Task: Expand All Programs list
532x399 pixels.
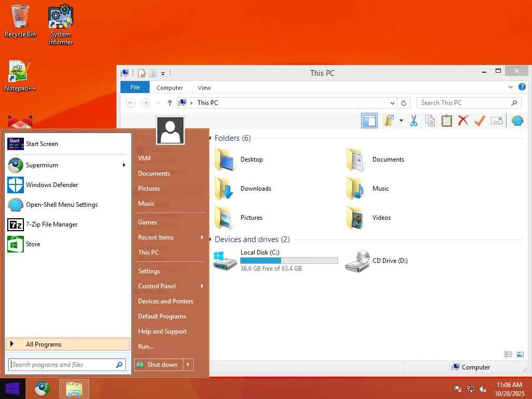Action: pos(68,344)
